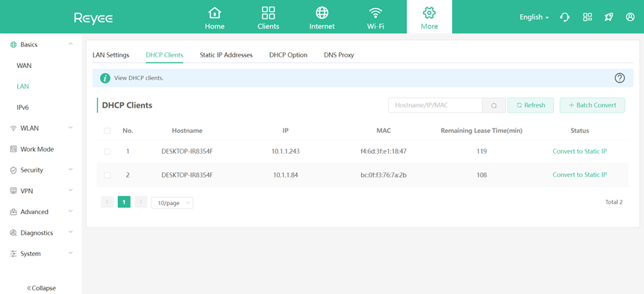Click the System sliders icon in the sidebar

(13, 254)
